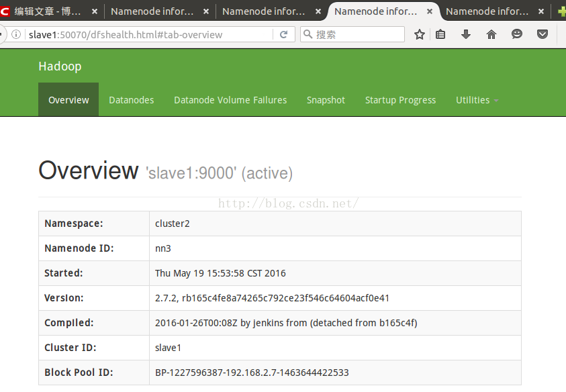Close the second Namenode information tab
566x392 pixels.
(206, 11)
